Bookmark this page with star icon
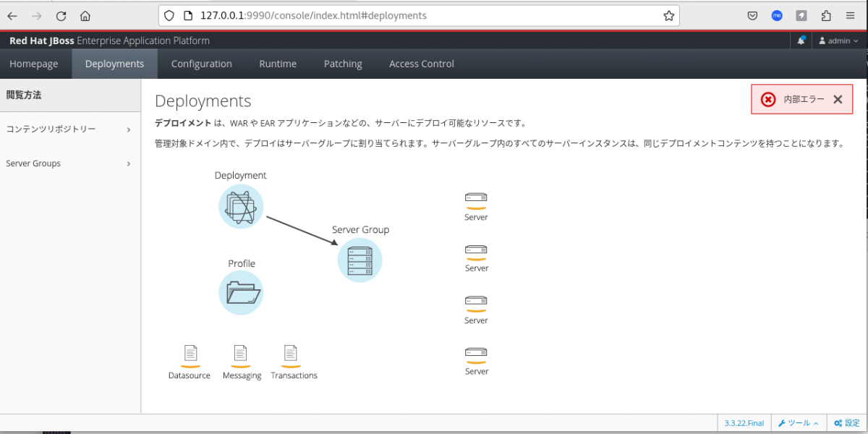 (668, 16)
